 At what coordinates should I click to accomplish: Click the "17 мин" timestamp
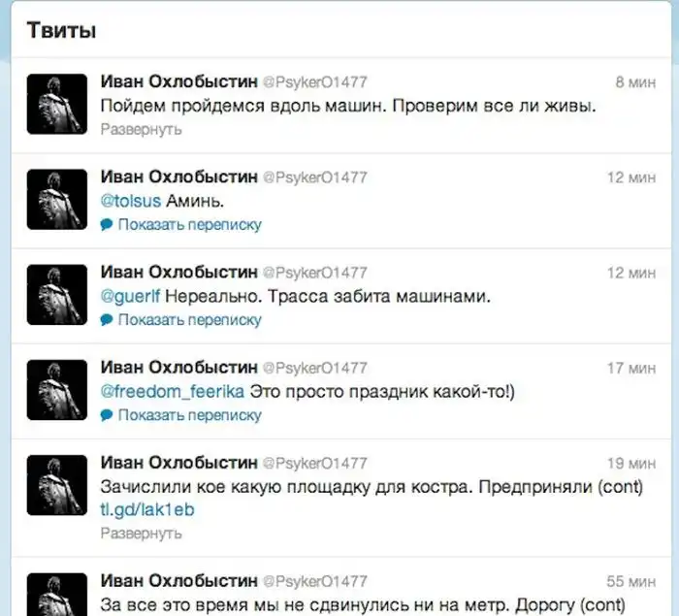[x=631, y=369]
